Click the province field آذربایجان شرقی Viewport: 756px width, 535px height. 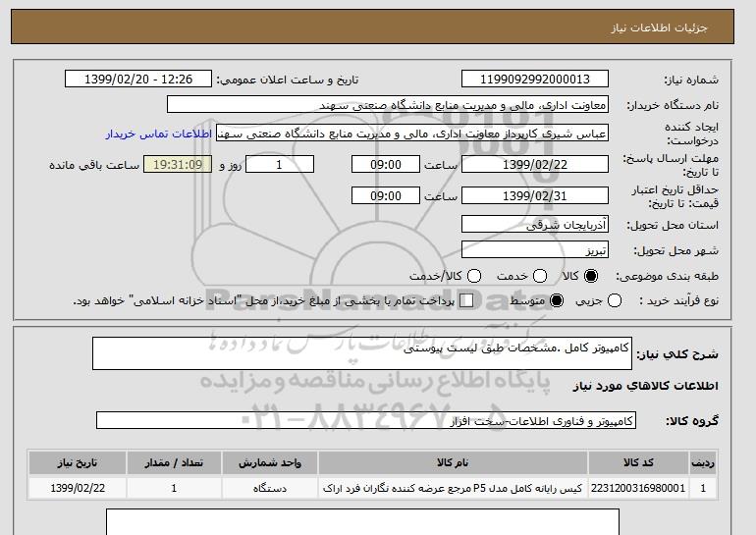[x=535, y=225]
